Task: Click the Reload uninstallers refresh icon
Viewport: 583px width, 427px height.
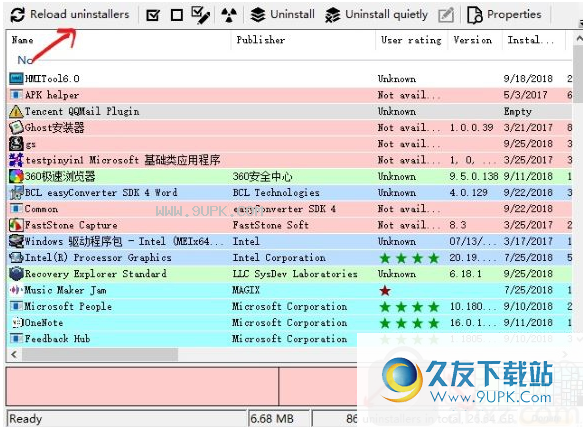Action: click(17, 15)
